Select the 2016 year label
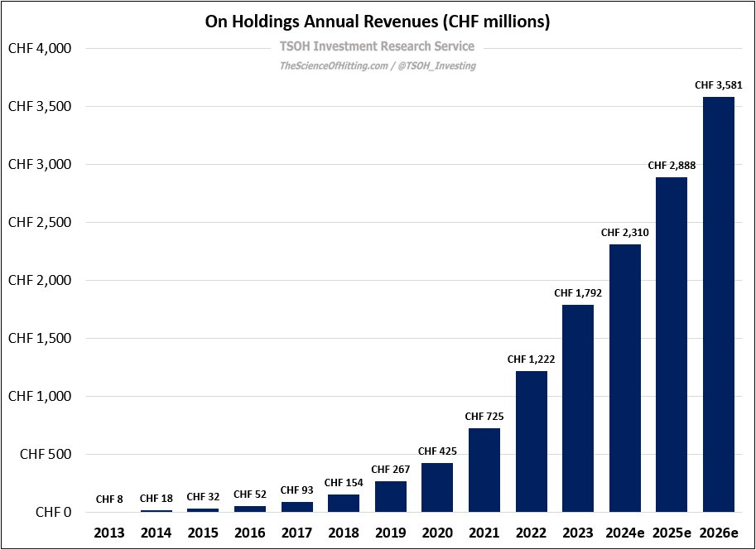The image size is (756, 550). pyautogui.click(x=250, y=533)
